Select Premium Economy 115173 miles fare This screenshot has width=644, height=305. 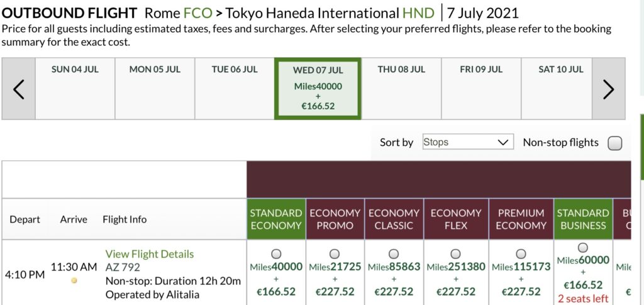[521, 253]
